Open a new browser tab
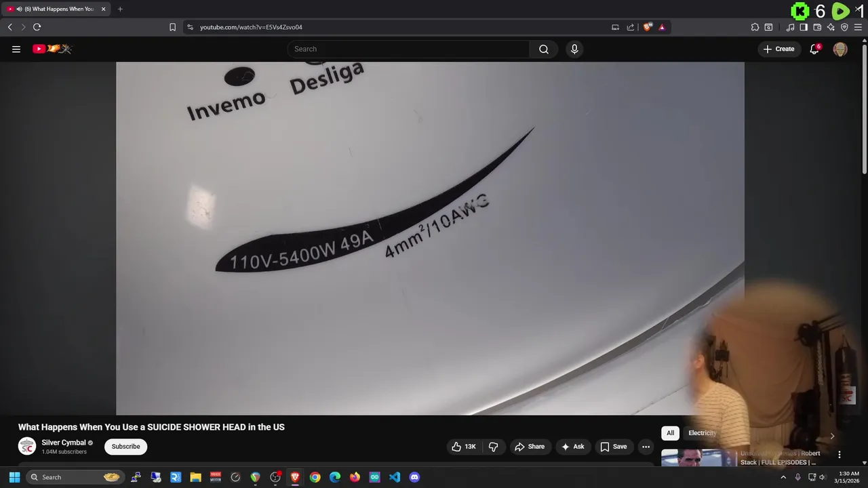Image resolution: width=868 pixels, height=488 pixels. coord(120,9)
